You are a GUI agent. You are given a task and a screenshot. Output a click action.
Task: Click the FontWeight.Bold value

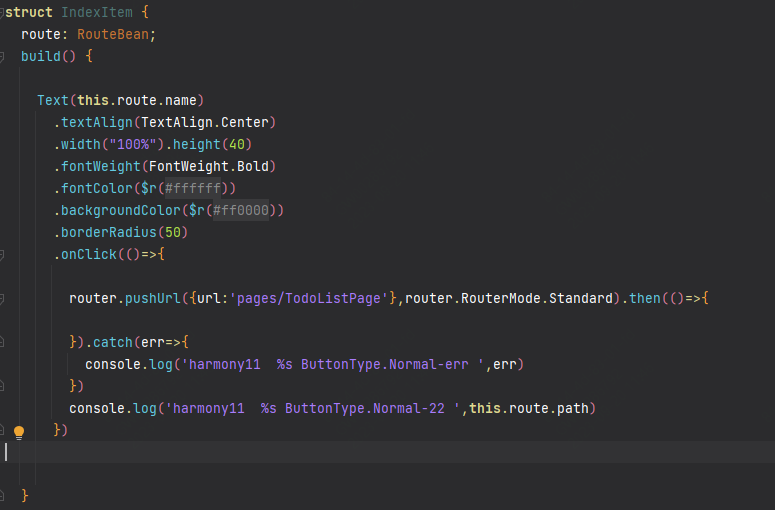click(209, 167)
